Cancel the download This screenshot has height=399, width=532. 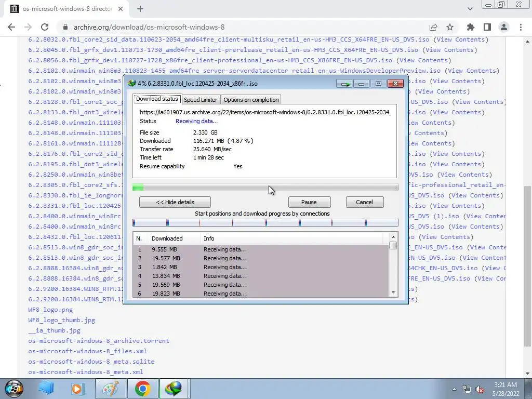click(364, 202)
